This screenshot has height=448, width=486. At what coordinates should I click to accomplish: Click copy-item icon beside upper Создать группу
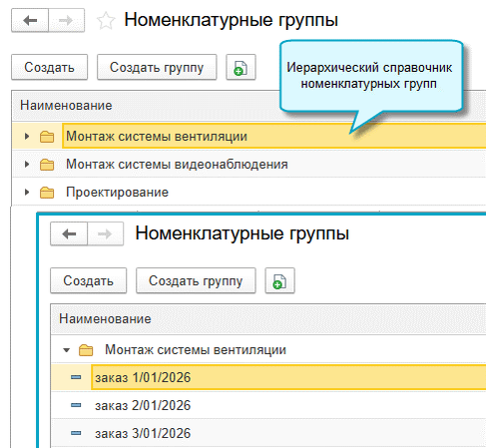click(x=241, y=68)
